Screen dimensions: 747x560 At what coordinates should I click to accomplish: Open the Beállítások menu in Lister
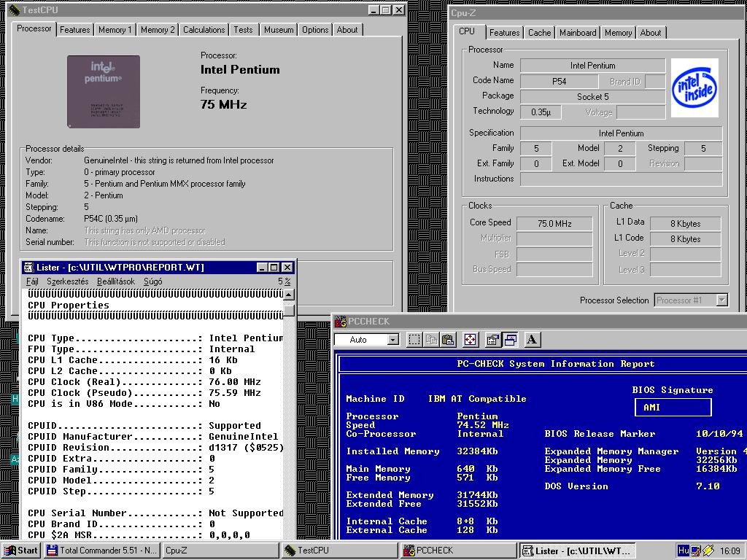point(116,281)
